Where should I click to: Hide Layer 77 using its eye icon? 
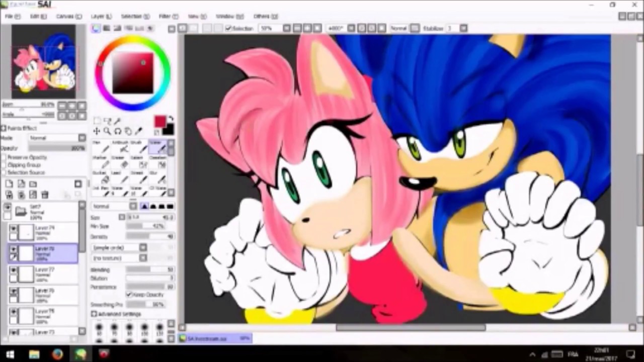click(x=14, y=271)
